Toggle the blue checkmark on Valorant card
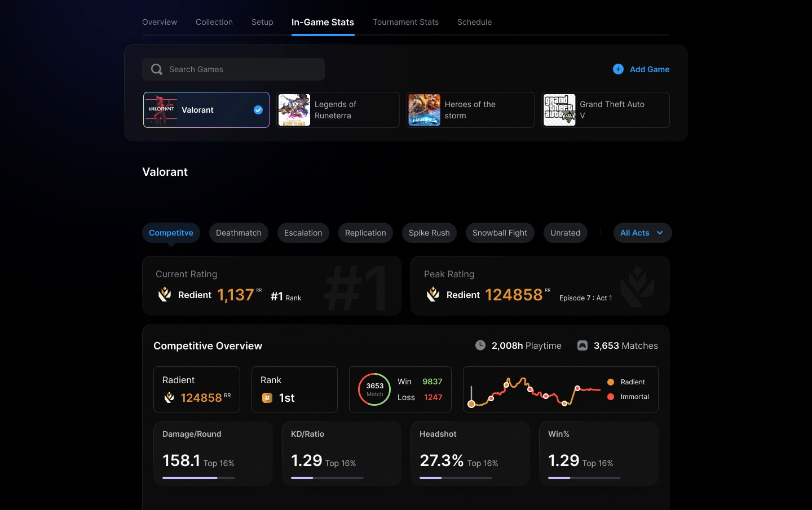 tap(258, 110)
